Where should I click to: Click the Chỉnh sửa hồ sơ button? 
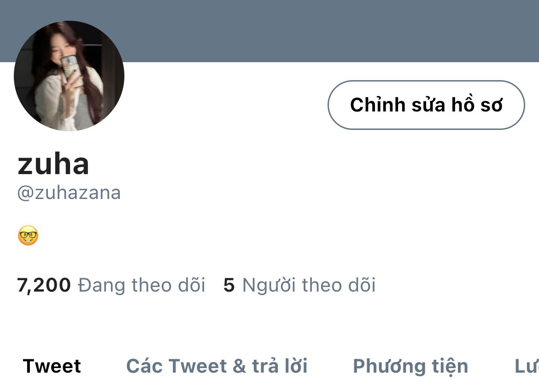426,105
